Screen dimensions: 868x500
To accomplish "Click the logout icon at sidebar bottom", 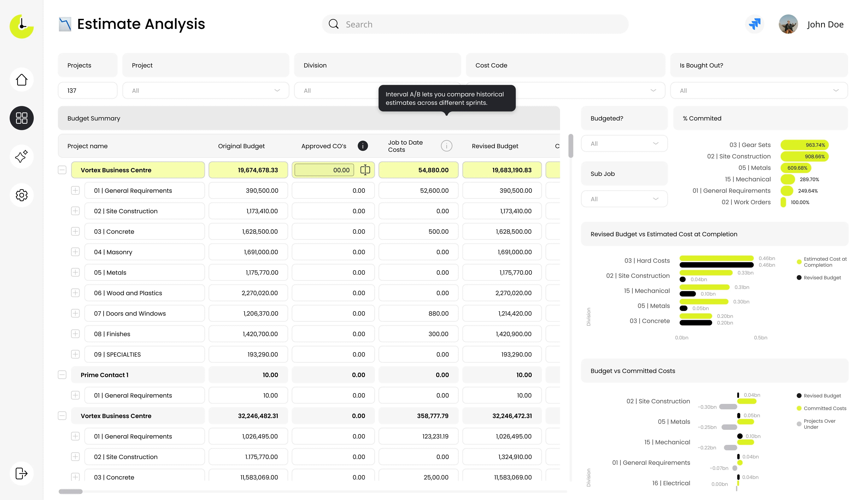I will (22, 473).
